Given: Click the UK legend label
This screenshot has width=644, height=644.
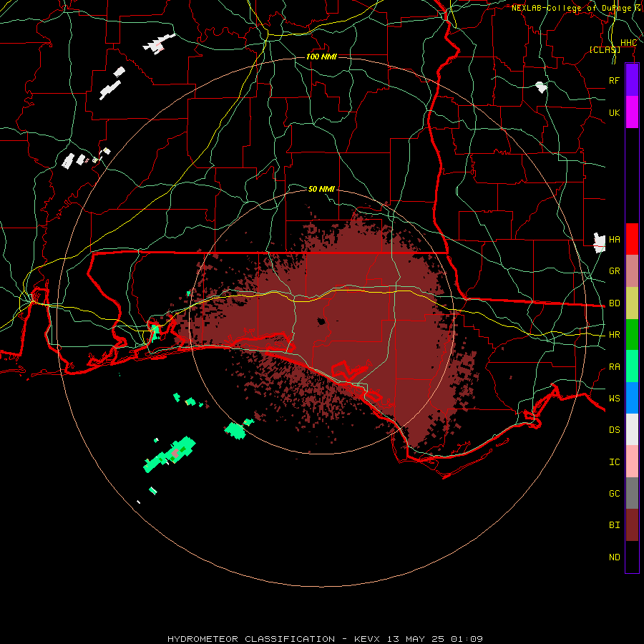Looking at the screenshot, I should [x=614, y=112].
